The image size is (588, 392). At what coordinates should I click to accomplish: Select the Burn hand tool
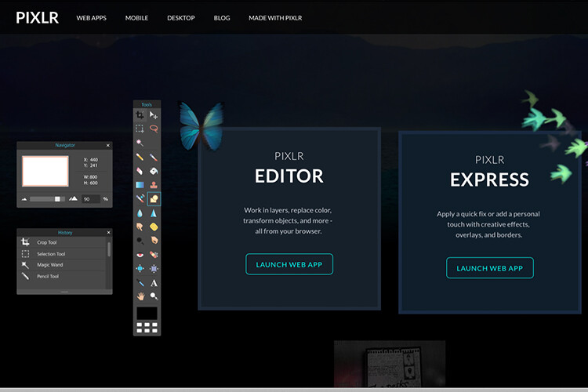tap(154, 241)
